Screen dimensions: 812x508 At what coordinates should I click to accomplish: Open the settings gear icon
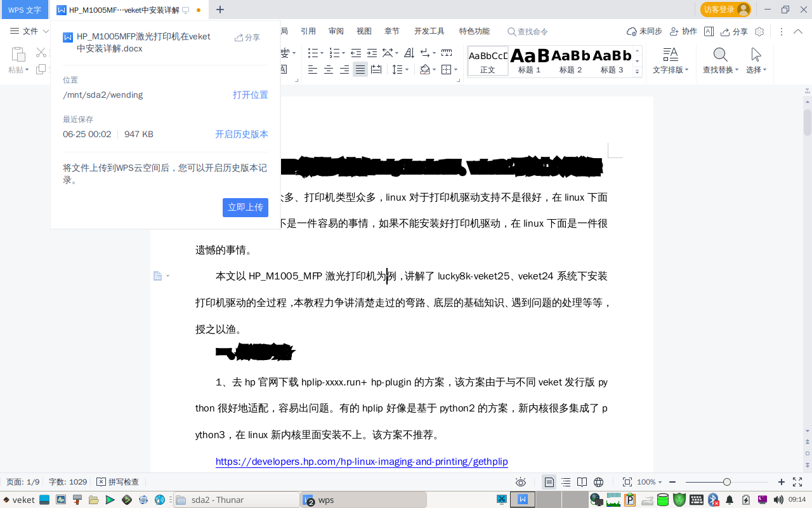759,31
